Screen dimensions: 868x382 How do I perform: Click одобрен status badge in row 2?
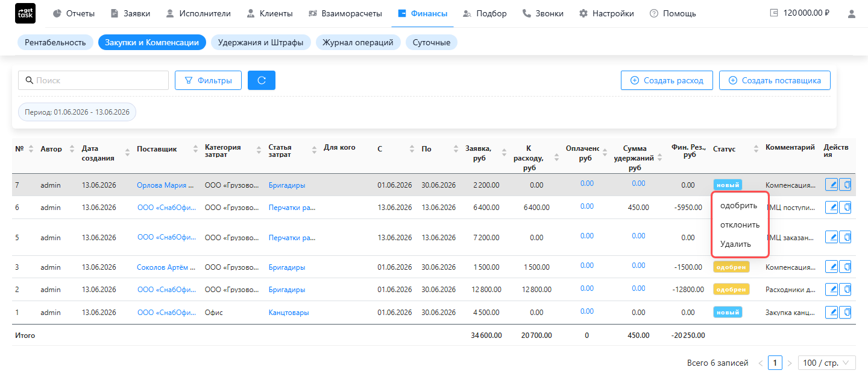pyautogui.click(x=731, y=290)
